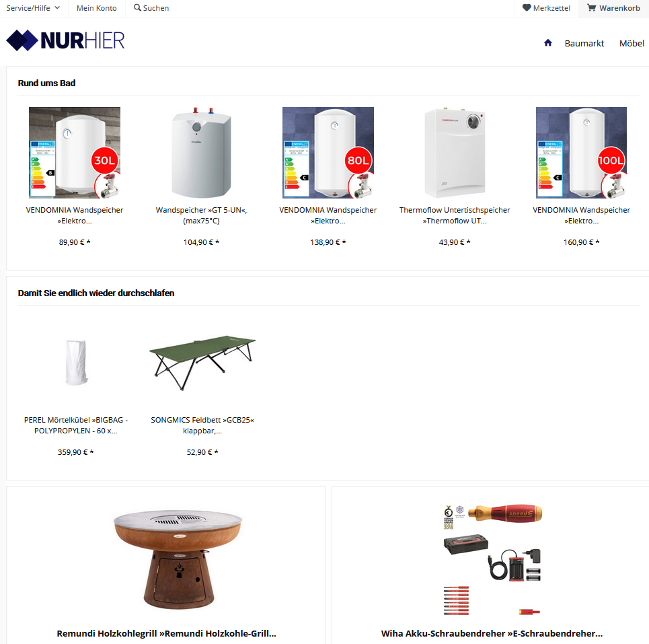
Task: Open the Warenkorb shopping cart
Action: coord(613,8)
